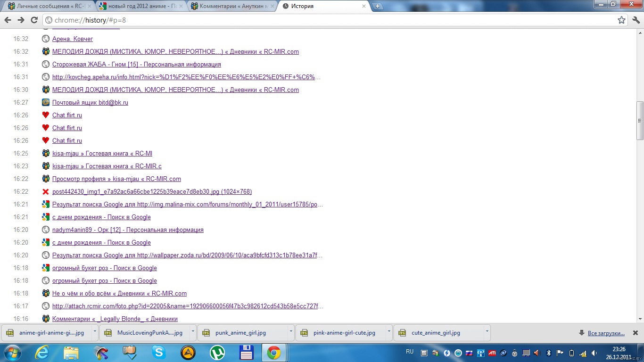Open Google result for wallpaper.zoda.ru link
644x362 pixels.
(187, 255)
